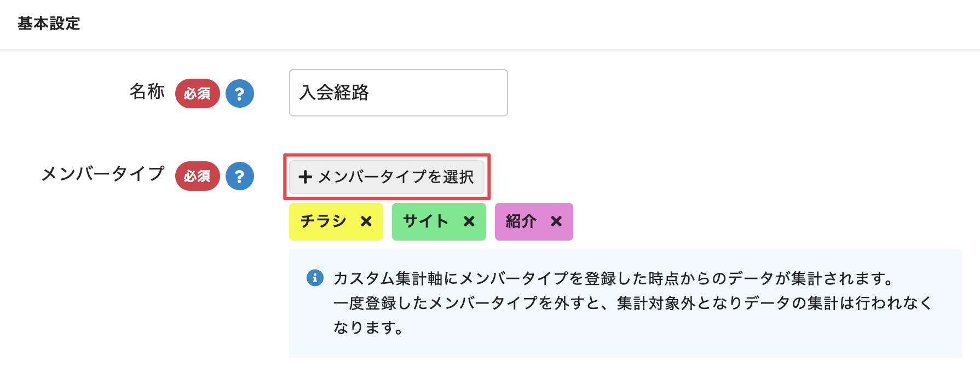
Task: Remove the サイト member type tag
Action: click(469, 221)
